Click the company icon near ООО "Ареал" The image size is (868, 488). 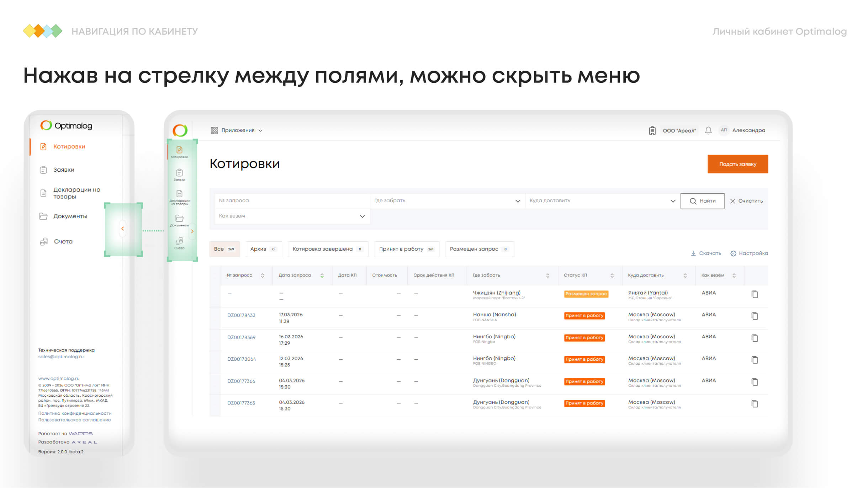pyautogui.click(x=652, y=130)
